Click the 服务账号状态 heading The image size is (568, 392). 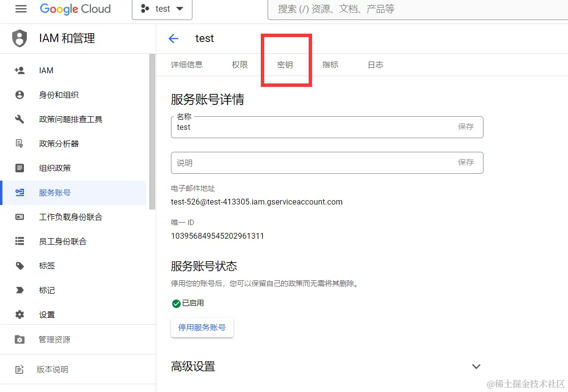(204, 266)
